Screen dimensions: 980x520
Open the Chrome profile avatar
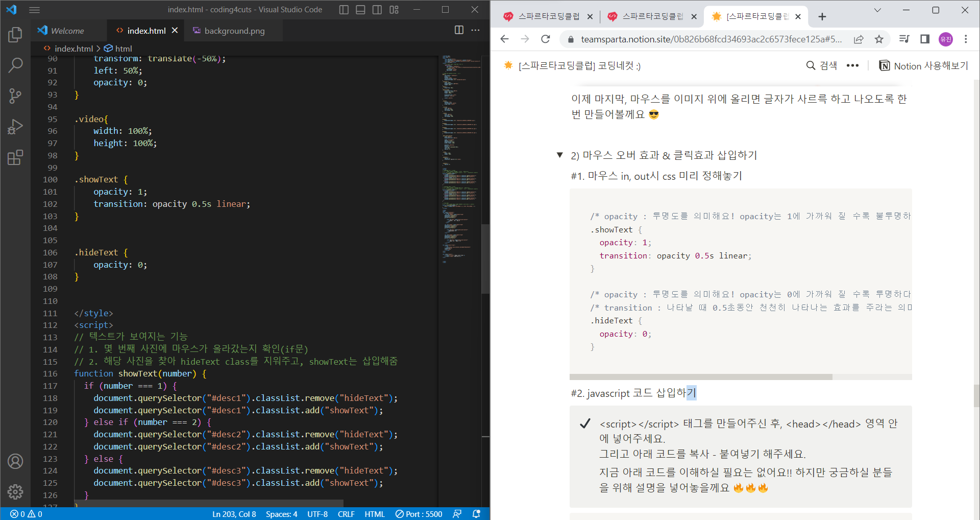(x=946, y=39)
